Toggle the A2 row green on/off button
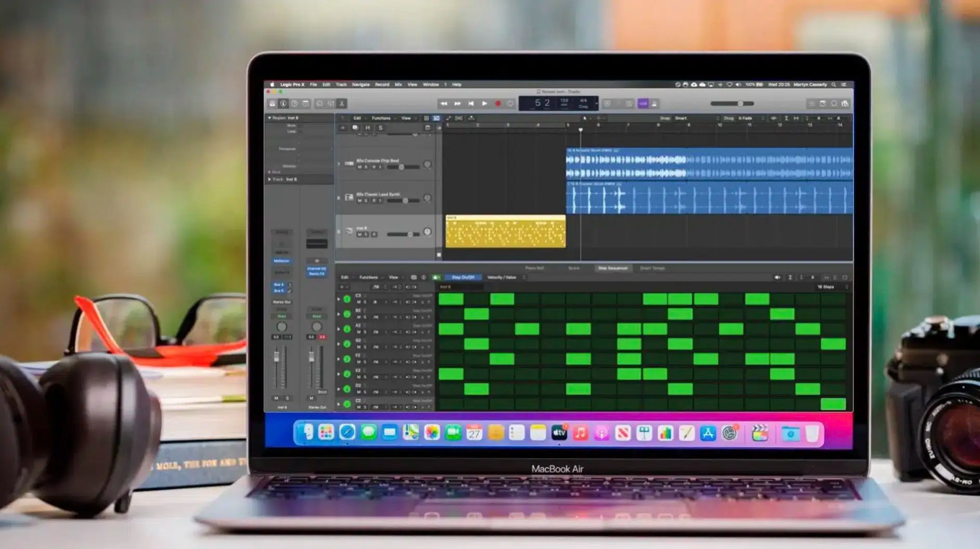The width and height of the screenshot is (980, 549). tap(347, 329)
